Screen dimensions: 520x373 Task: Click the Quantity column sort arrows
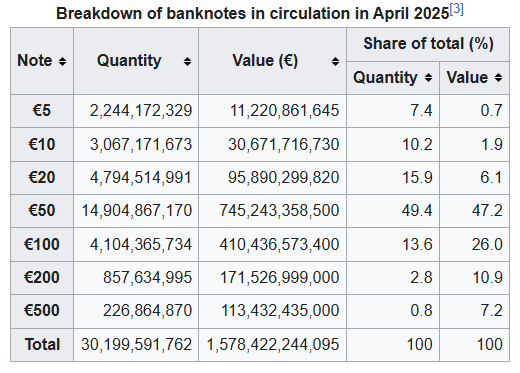click(x=187, y=61)
